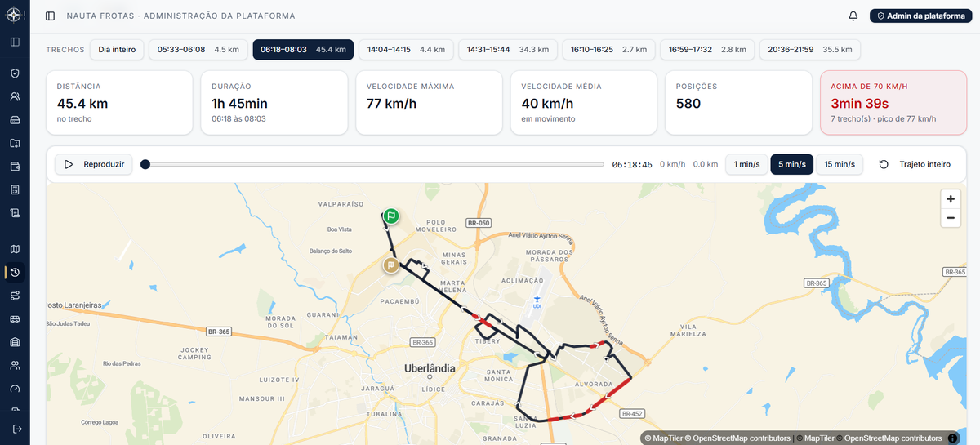Select the 20:36–21:59 trip segment
980x445 pixels.
(x=809, y=50)
